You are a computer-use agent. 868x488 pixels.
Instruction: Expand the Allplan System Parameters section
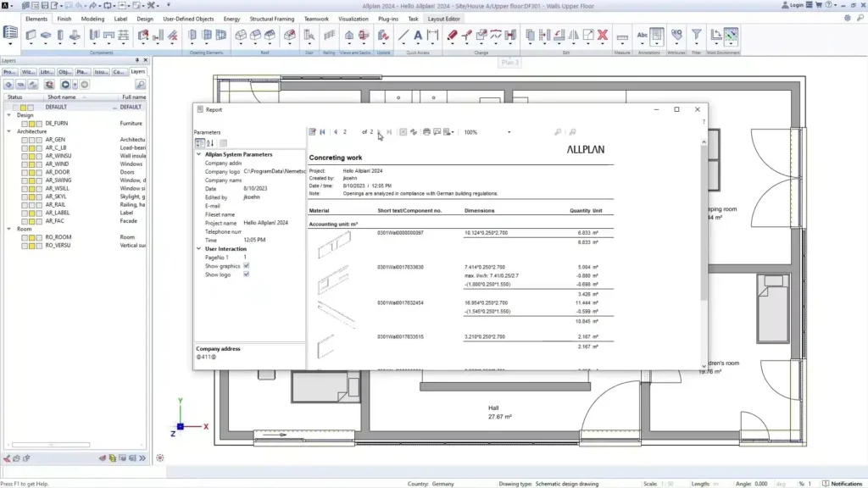[199, 154]
